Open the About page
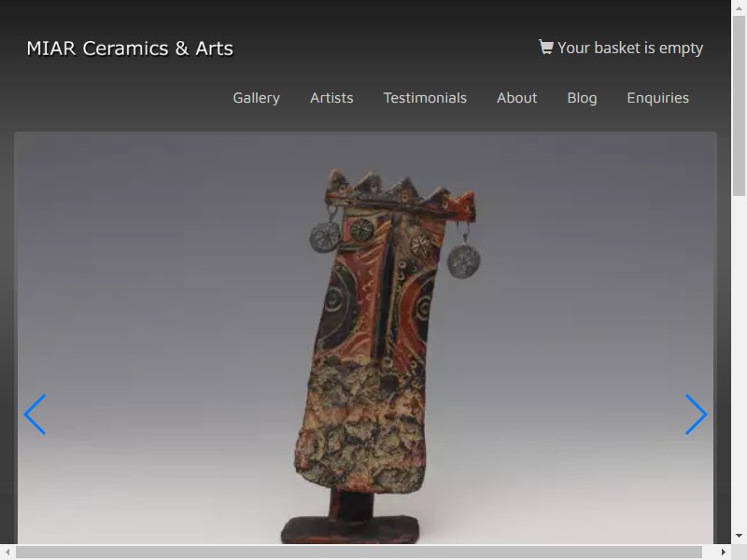Viewport: 747px width, 560px height. click(516, 98)
